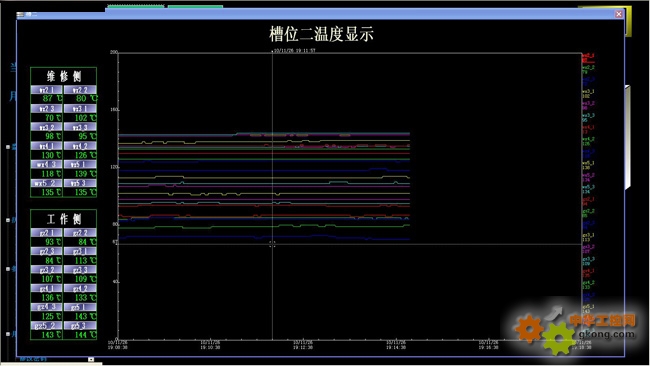The height and width of the screenshot is (366, 650).
Task: Click the trend cursor timestamp marker
Action: point(293,51)
